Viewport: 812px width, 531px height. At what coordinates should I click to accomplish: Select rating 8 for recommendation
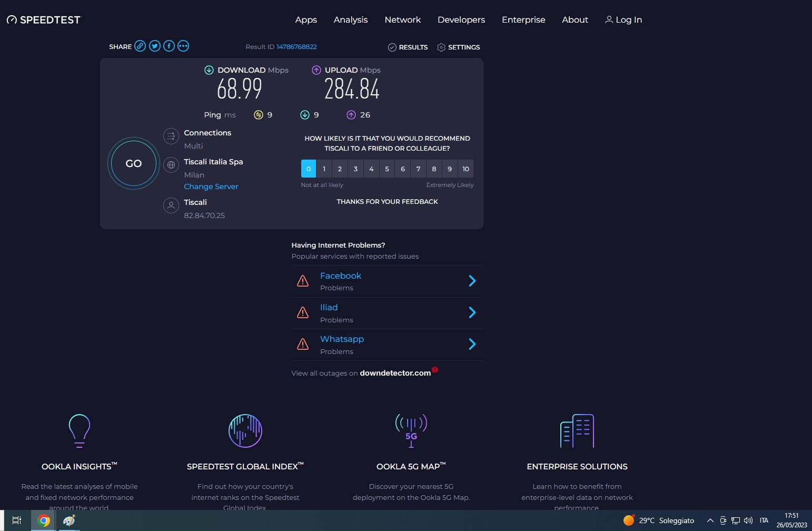434,169
